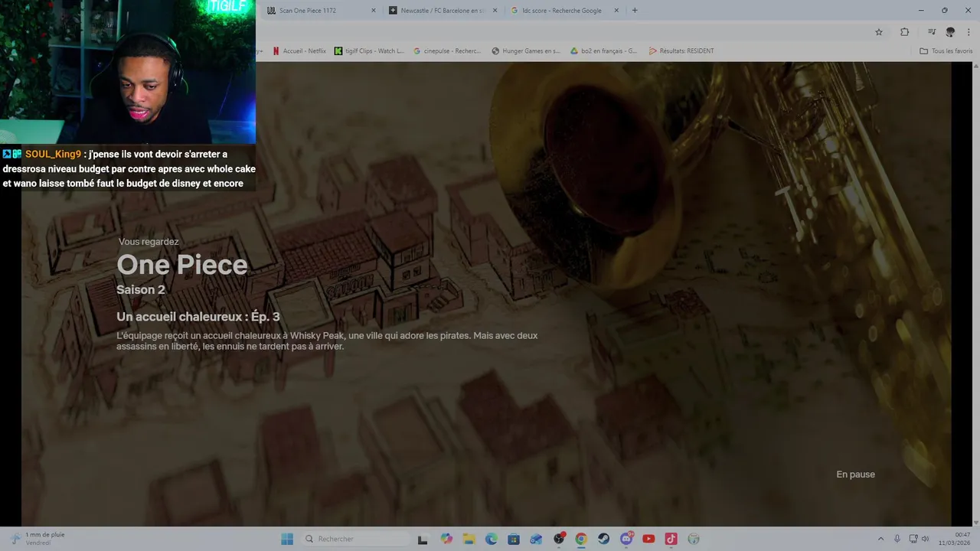Open the Windows Start menu
Image resolution: width=980 pixels, height=551 pixels.
(287, 539)
